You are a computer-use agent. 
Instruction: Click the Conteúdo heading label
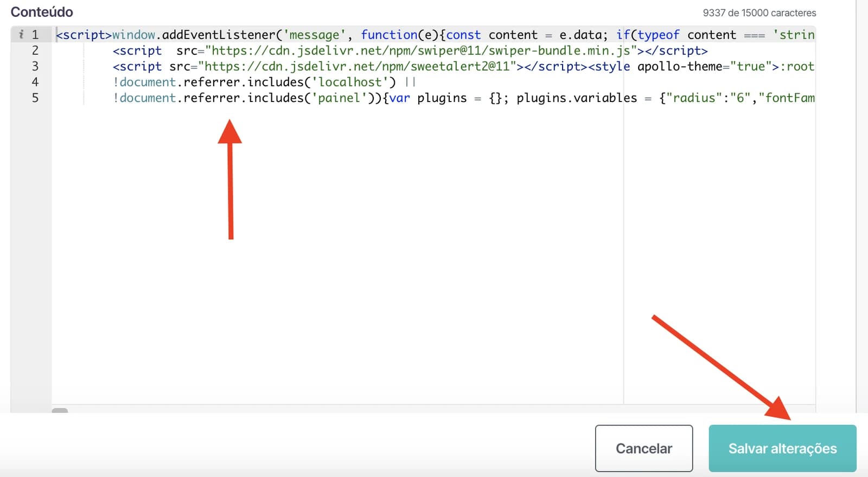click(42, 12)
